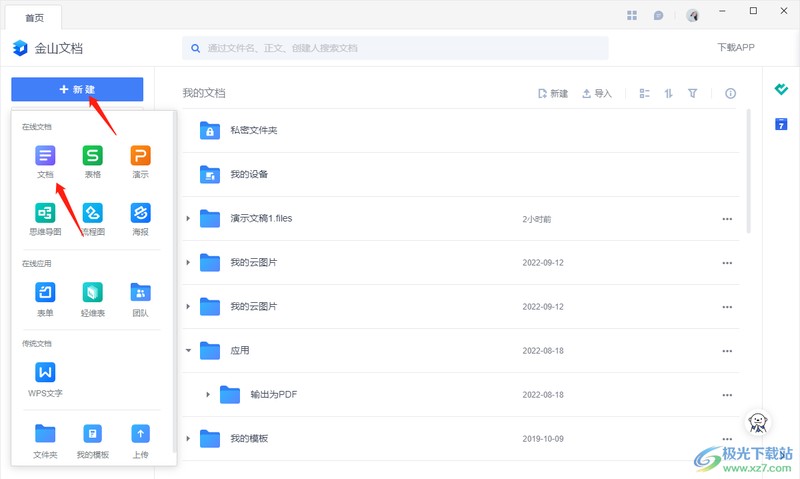The image size is (800, 479).
Task: Open the sort order icon
Action: (668, 93)
